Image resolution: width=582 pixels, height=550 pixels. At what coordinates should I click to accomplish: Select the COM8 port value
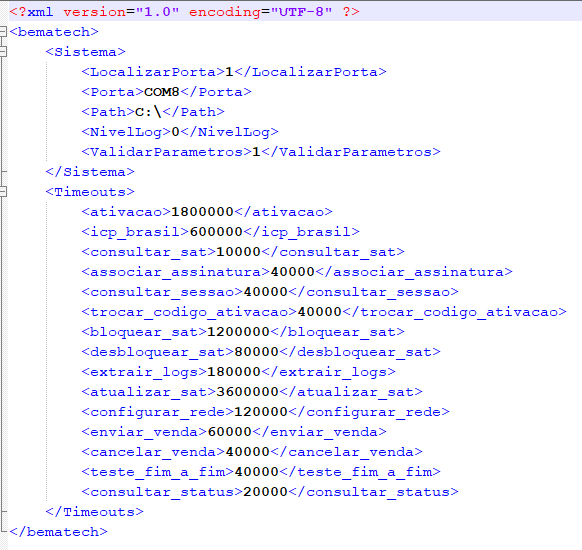(162, 92)
